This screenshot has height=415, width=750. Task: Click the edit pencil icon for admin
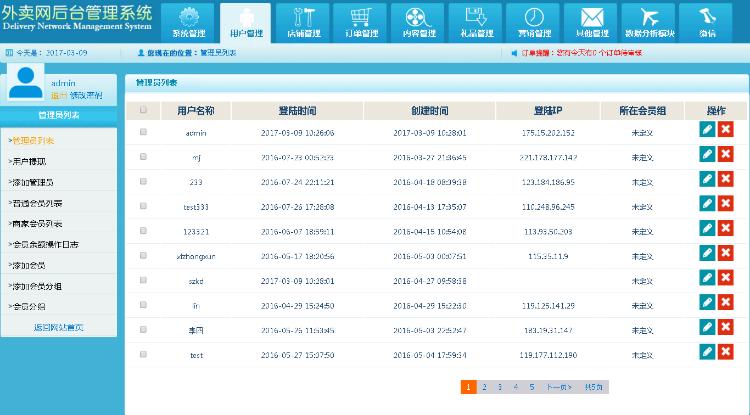707,130
